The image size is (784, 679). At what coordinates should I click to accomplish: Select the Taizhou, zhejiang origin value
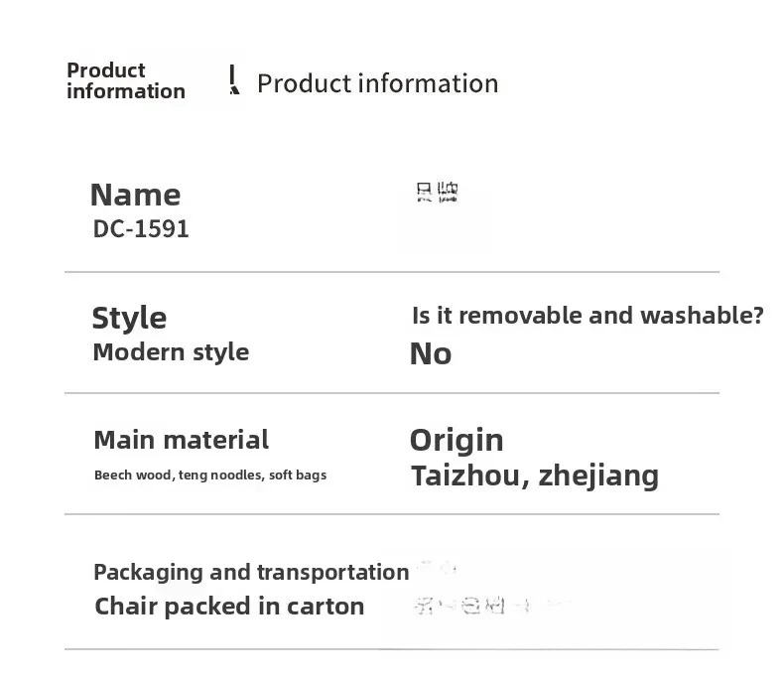535,475
